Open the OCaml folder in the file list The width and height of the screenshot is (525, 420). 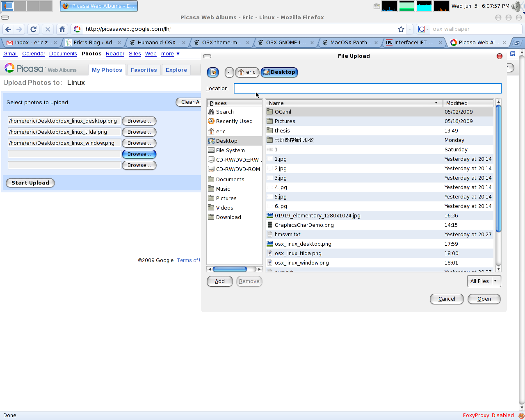pos(380,112)
